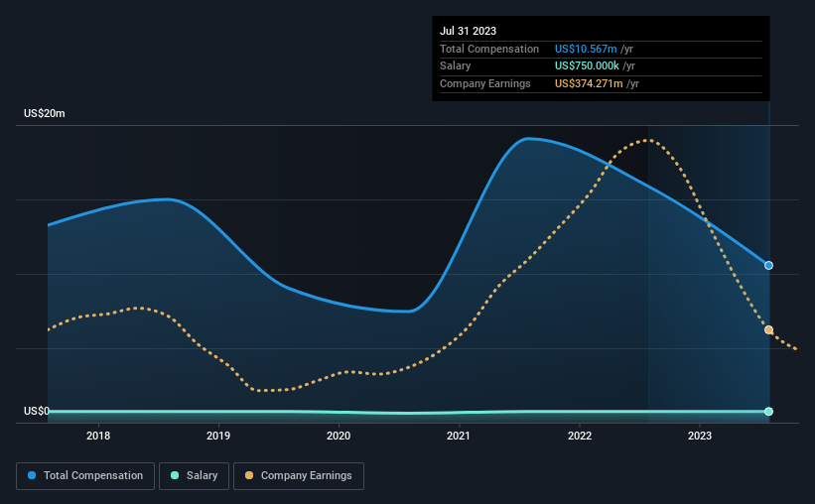This screenshot has height=504, width=815.
Task: Select the 2018 x-axis label
Action: tap(98, 436)
